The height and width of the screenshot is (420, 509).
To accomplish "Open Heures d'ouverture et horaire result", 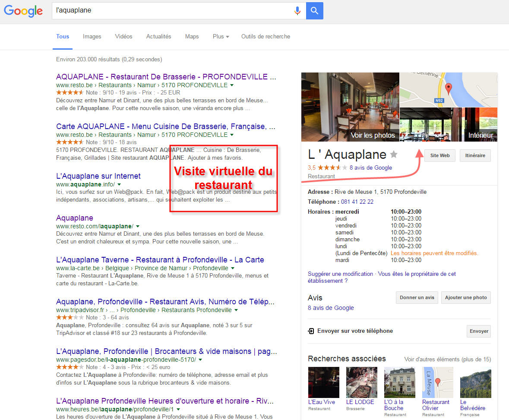I will coord(165,401).
